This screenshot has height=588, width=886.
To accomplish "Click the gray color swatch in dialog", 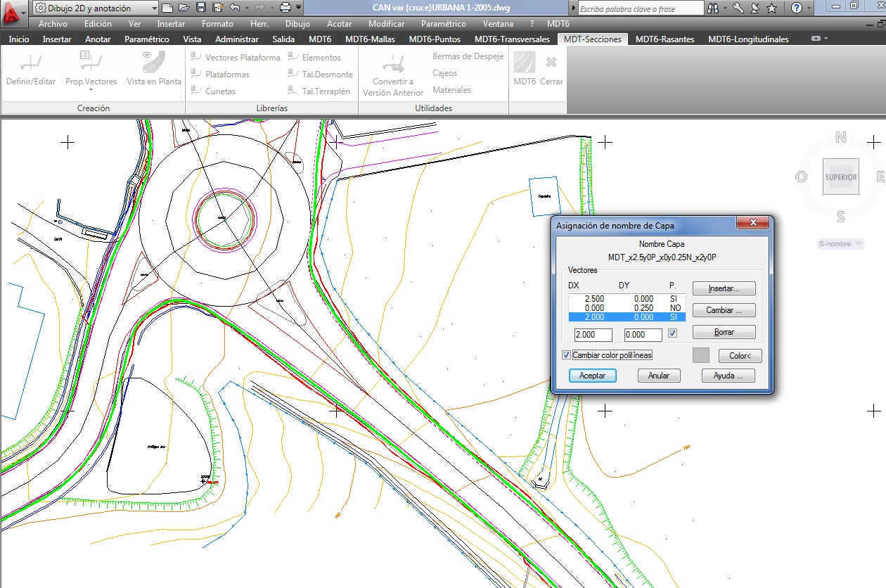I will click(x=701, y=355).
